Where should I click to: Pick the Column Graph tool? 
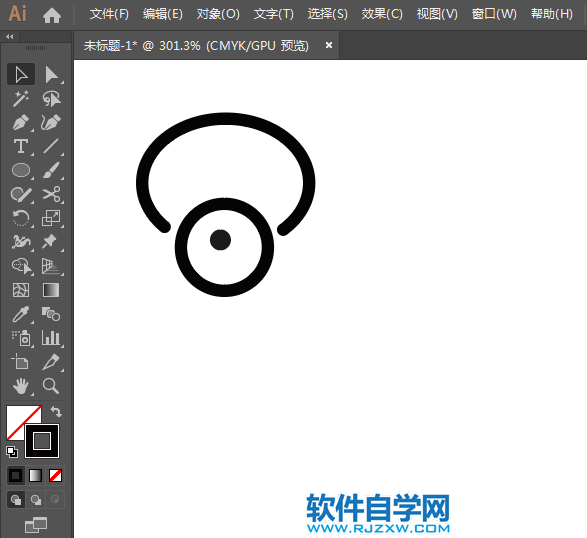pos(51,338)
